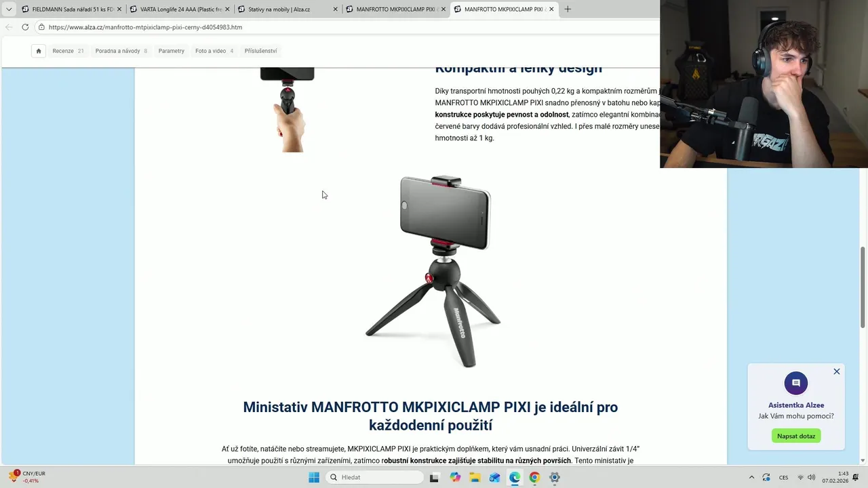Screen dimensions: 868x488
Task: Switch to the fourth tab MANFROTTO MKPIXICLAMP
Action: tap(395, 9)
